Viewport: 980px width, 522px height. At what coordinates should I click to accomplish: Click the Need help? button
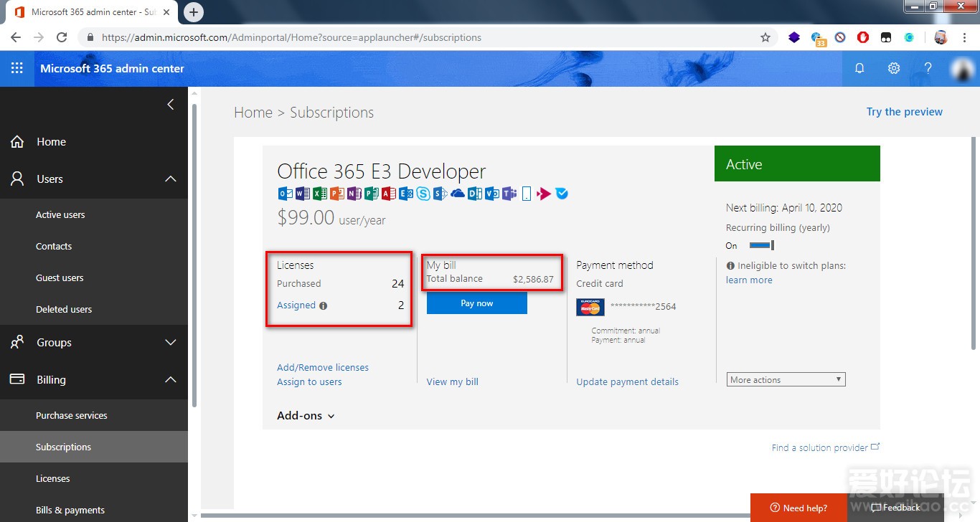798,508
